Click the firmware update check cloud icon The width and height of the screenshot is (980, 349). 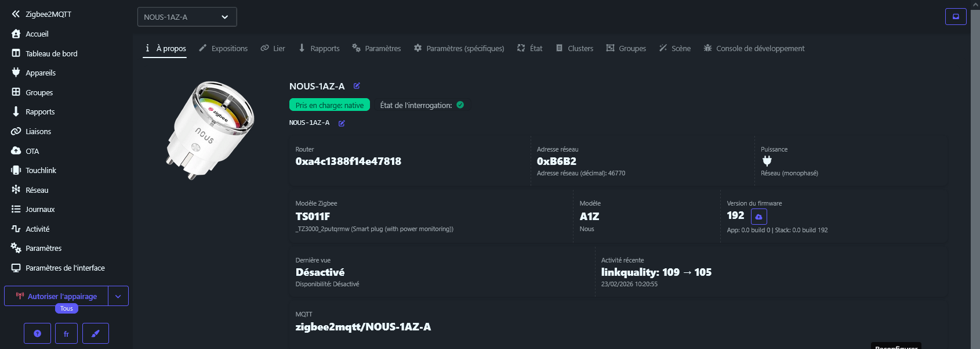click(x=758, y=217)
